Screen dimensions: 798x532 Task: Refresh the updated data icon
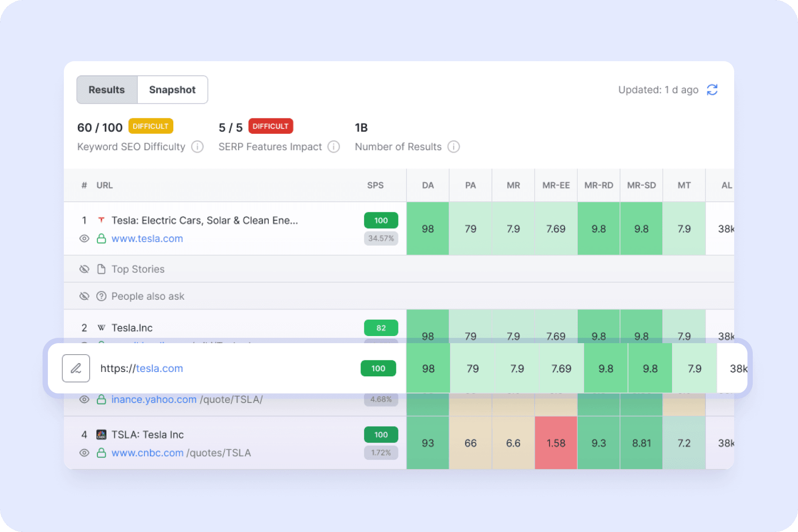click(712, 90)
